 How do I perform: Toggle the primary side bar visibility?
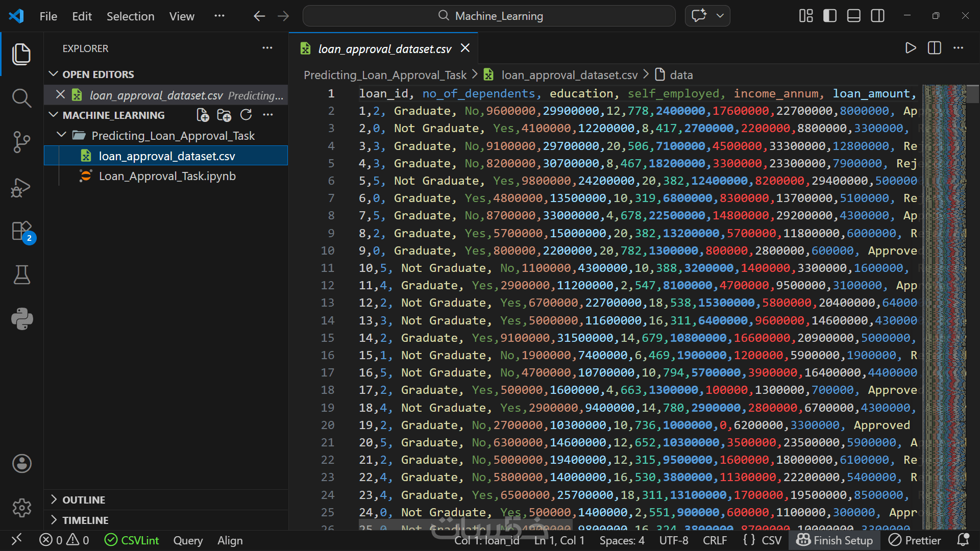pos(830,16)
